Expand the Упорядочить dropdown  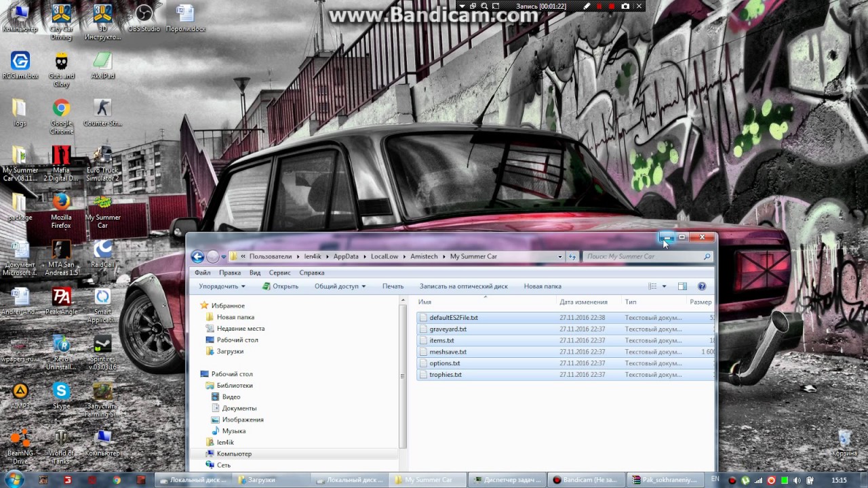(222, 287)
